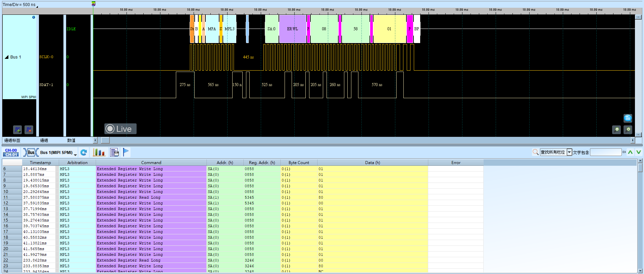Click the Bus decode icon
Viewport: 644px width, 274px height.
(x=31, y=153)
